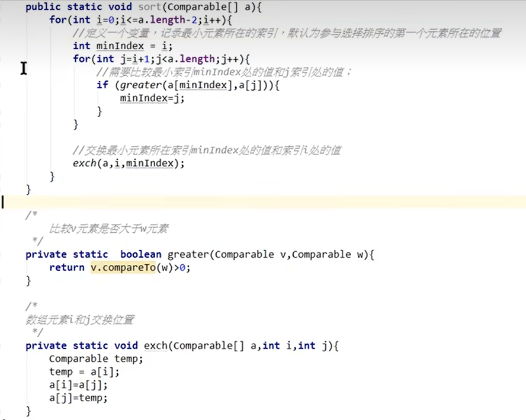Click the line 'int minIndex = i;'
This screenshot has height=420, width=526.
(123, 46)
